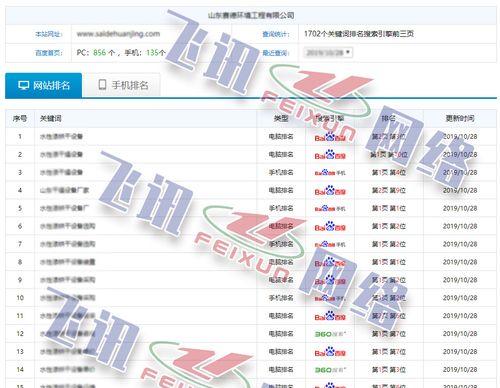The width and height of the screenshot is (500, 388).
Task: Open the www.saidehuanjing.com site link
Action: pyautogui.click(x=118, y=34)
